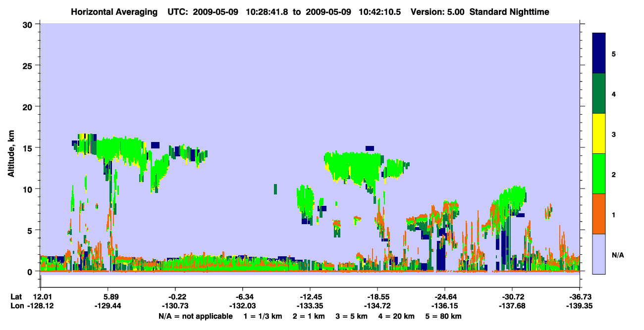This screenshot has width=644, height=330.
Task: Click the longitude value -137.68
Action: pos(513,306)
